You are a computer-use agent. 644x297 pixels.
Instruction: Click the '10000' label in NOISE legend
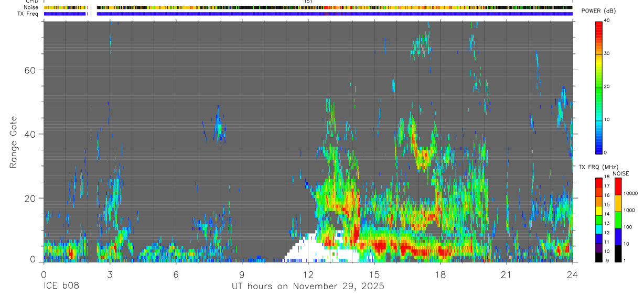pos(630,193)
